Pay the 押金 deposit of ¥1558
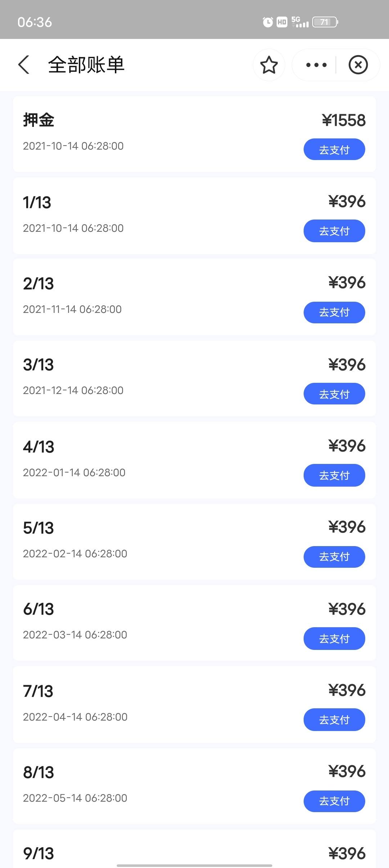Viewport: 389px width, 868px height. [x=334, y=149]
